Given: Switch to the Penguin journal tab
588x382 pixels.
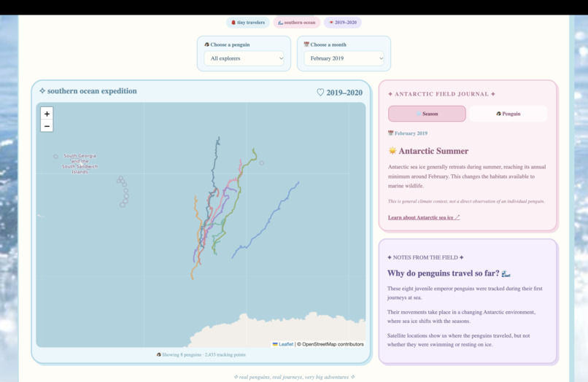Looking at the screenshot, I should pos(508,114).
